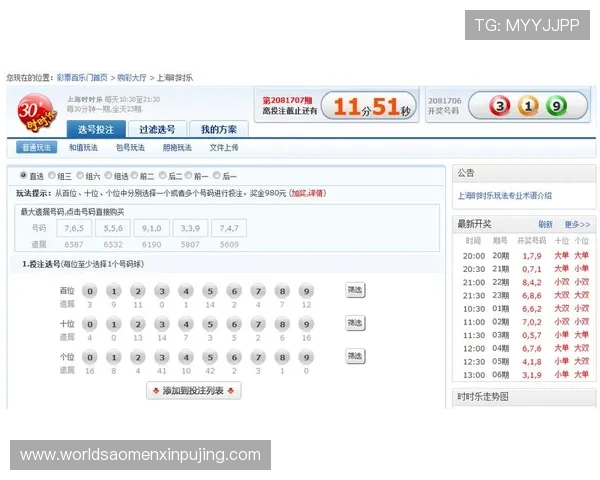
Task: Choose the 后二 radio option
Action: point(162,175)
